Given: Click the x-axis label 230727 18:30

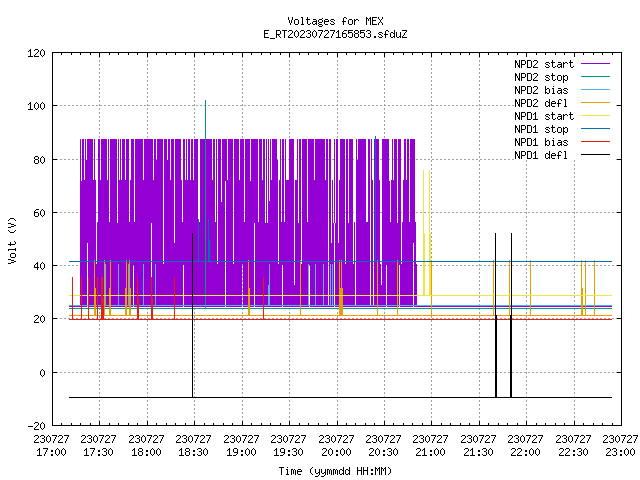Looking at the screenshot, I should 193,446.
